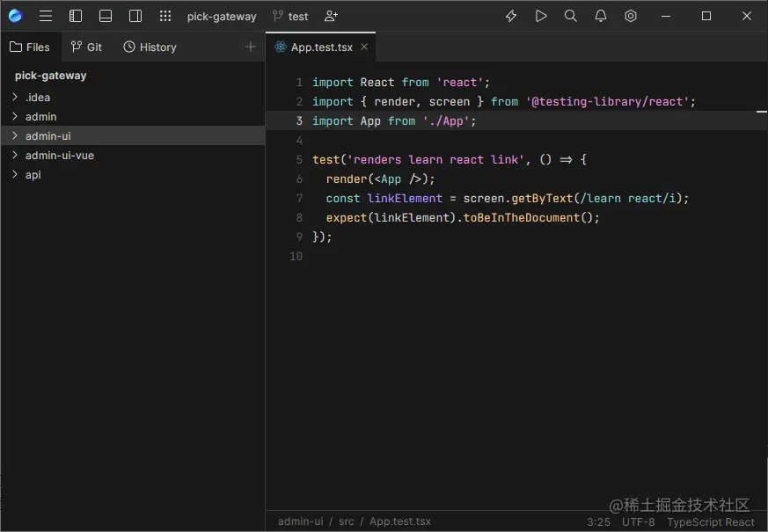Toggle the left panel visibility
The height and width of the screenshot is (532, 768).
[x=76, y=16]
